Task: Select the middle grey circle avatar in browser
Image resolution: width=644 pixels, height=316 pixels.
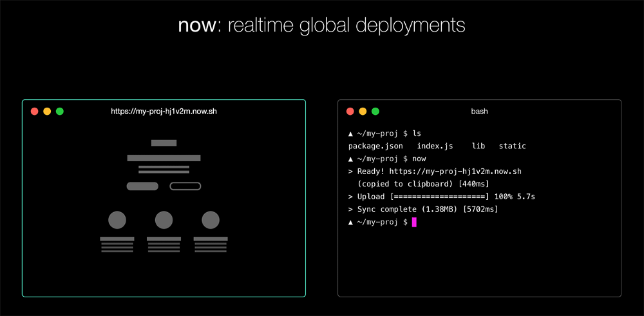Action: click(x=164, y=220)
